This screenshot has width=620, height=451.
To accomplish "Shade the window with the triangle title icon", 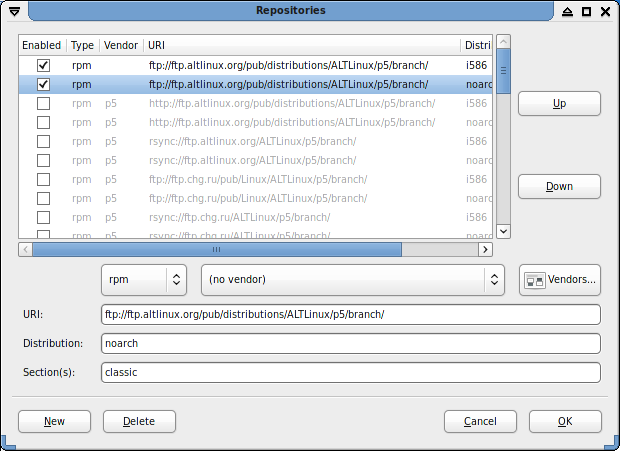I will coord(567,12).
